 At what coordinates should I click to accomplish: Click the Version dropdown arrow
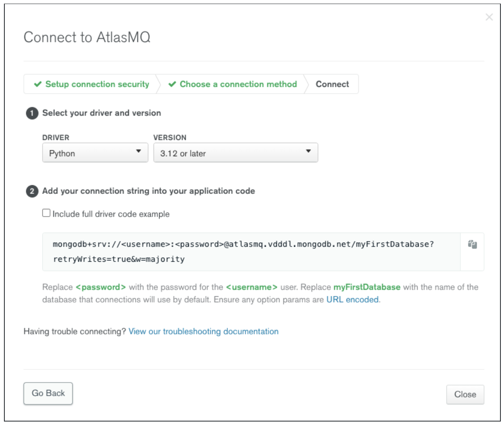point(310,152)
